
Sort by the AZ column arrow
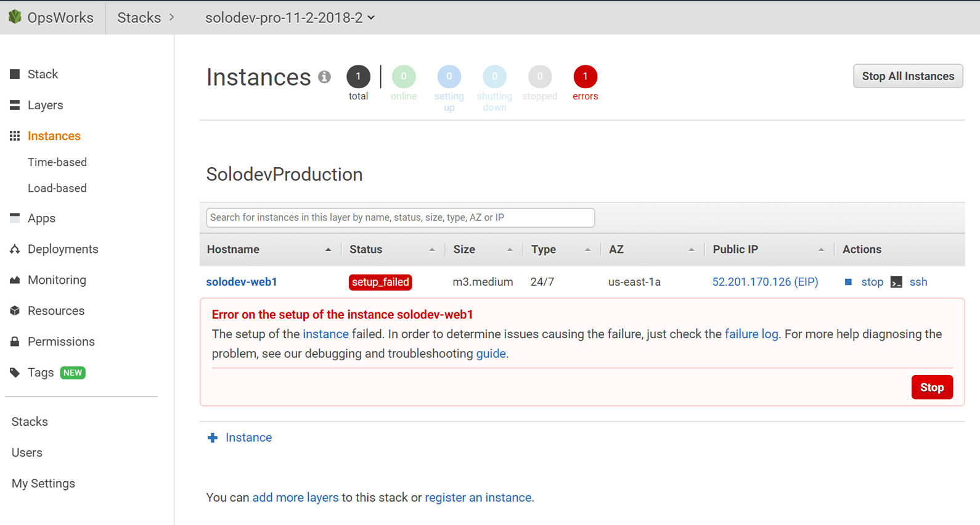[691, 250]
